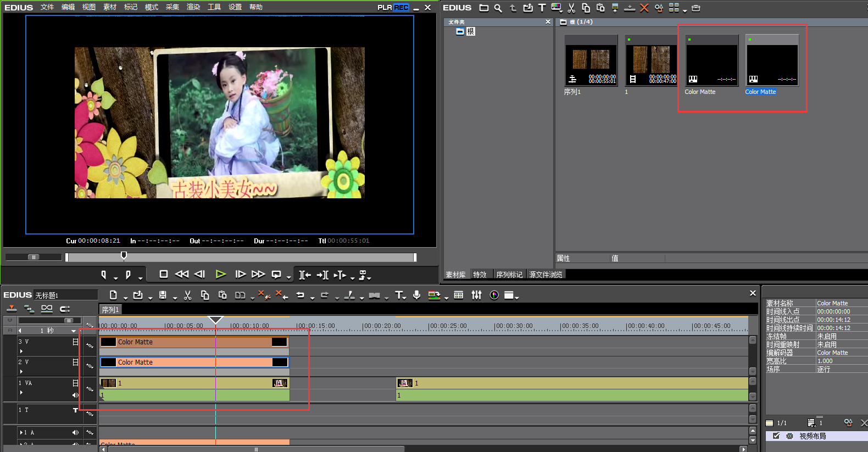868x452 pixels.
Task: Toggle the 视频布局 checkbox in information panel
Action: point(776,436)
